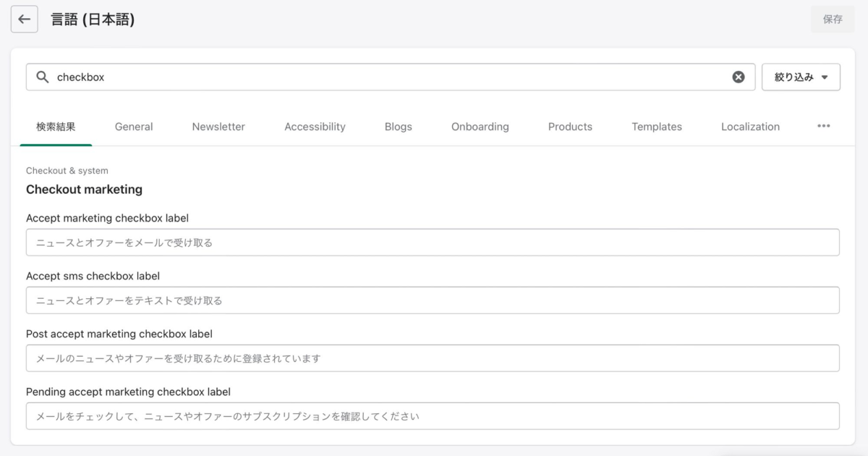Edit the Pending accept marketing checkbox label field

[x=433, y=416]
